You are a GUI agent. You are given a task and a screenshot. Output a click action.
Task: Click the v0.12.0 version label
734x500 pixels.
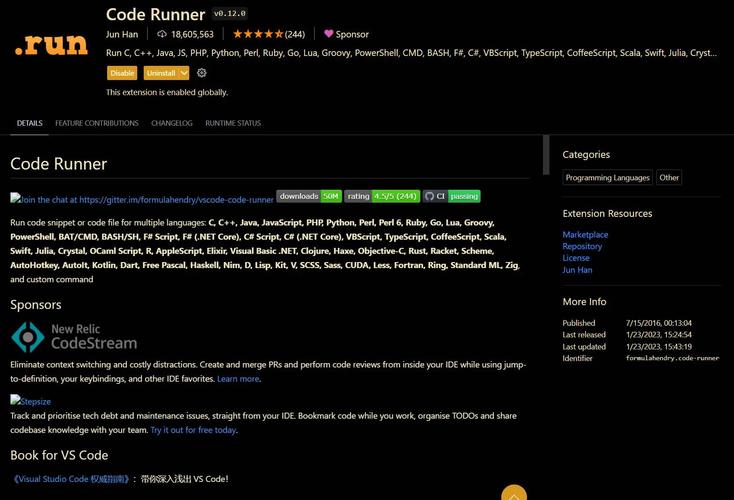(229, 14)
